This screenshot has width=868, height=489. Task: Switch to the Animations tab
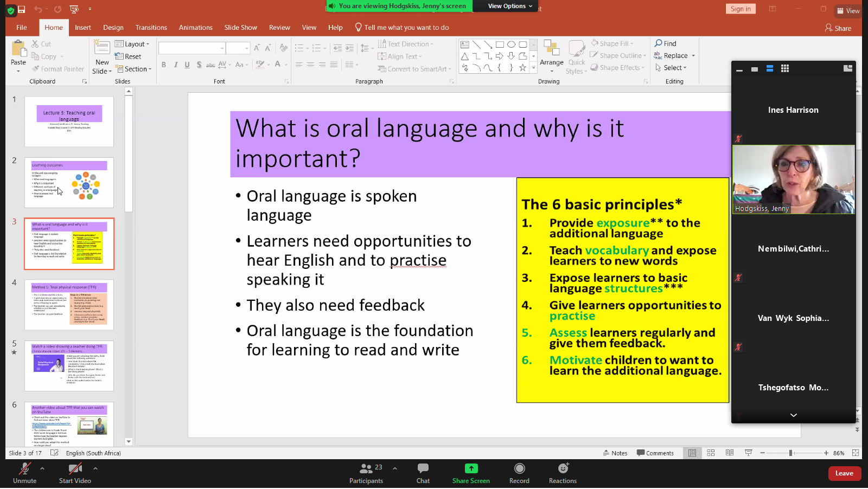(196, 28)
